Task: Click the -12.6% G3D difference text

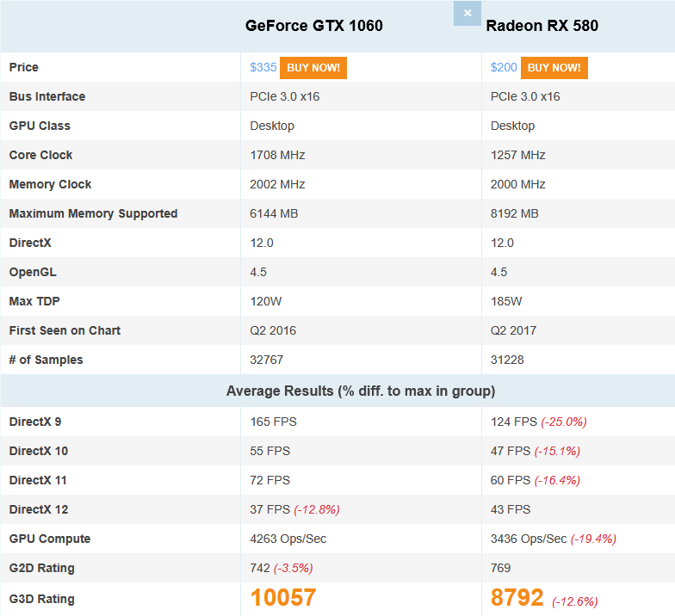Action: coord(575,602)
